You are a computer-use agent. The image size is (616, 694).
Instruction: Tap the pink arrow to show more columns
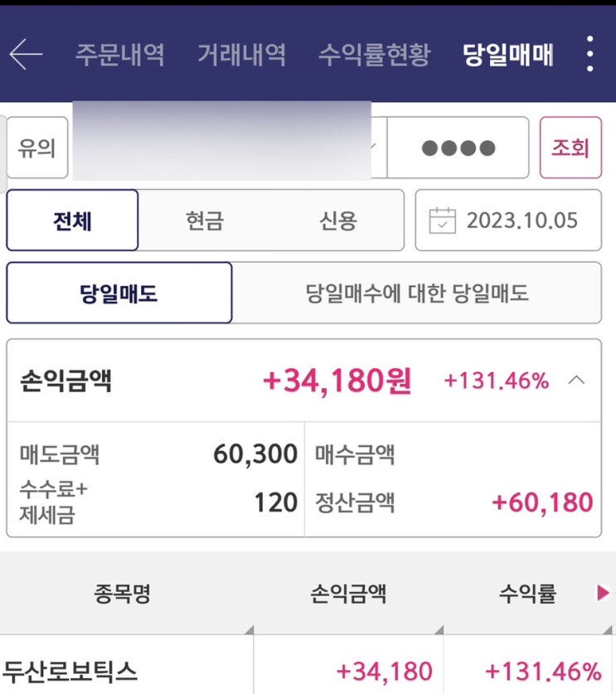[603, 593]
